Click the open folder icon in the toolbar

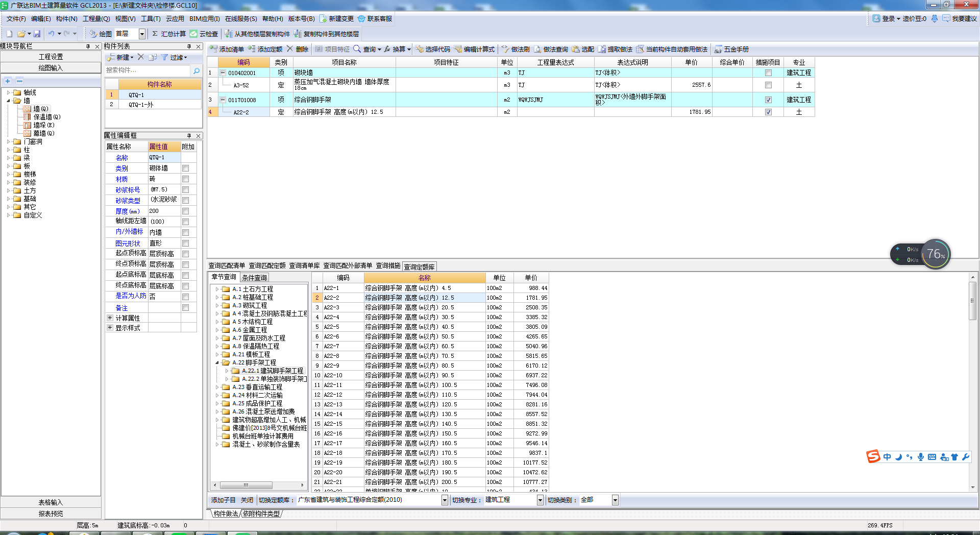pos(21,34)
